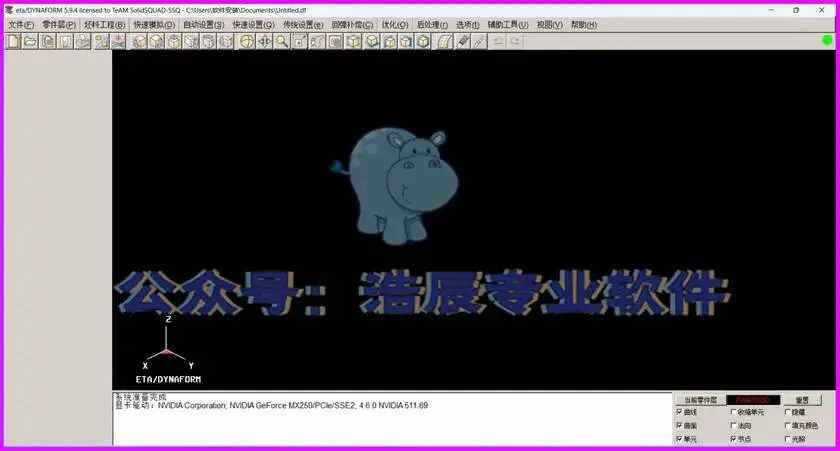Close the DYNAFORM window

822,10
